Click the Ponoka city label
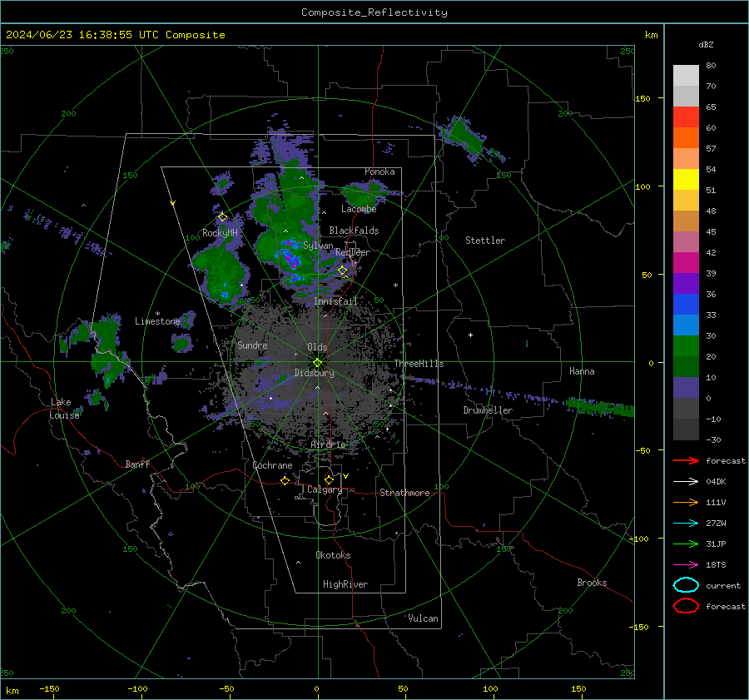The height and width of the screenshot is (700, 749). pyautogui.click(x=379, y=171)
